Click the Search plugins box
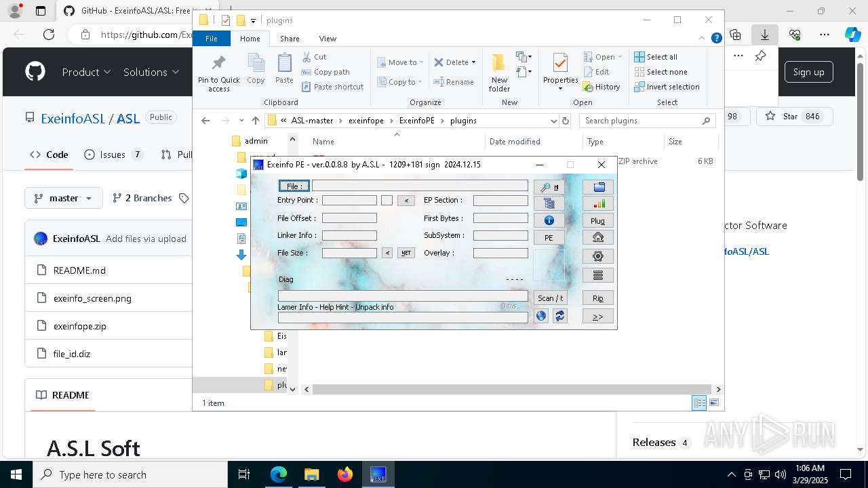The width and height of the screenshot is (868, 488). pos(647,121)
